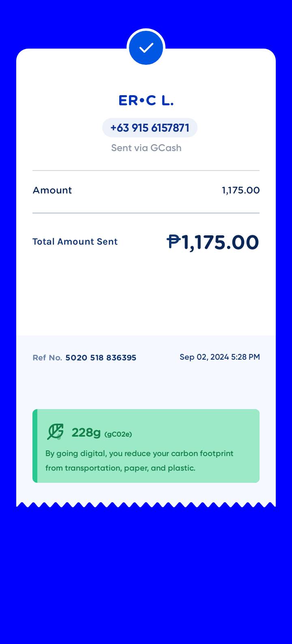Screen dimensions: 292x644
Task: Click the "Sent via GCash" text
Action: 146,148
